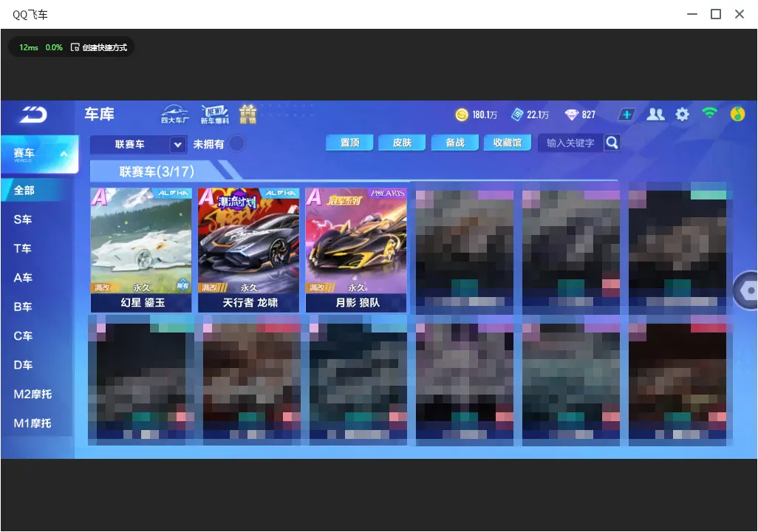
Task: Toggle the 未拥有 unowned filter
Action: click(236, 143)
